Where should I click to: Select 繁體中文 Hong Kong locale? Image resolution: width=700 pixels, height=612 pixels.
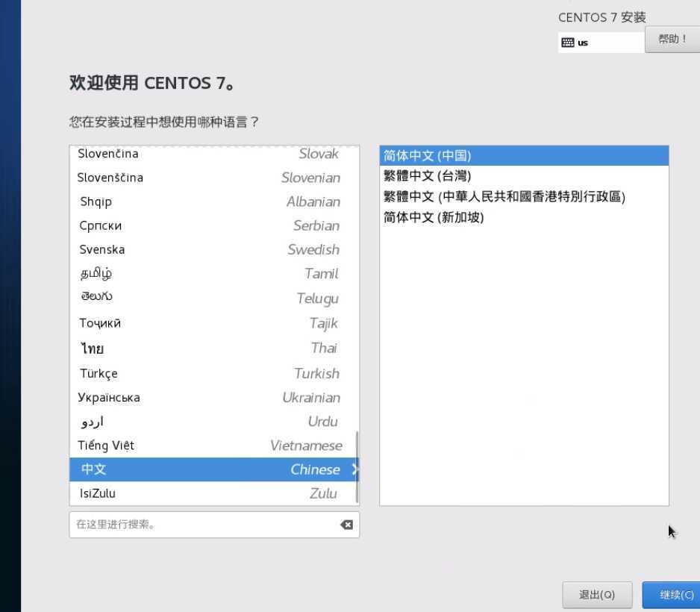524,196
